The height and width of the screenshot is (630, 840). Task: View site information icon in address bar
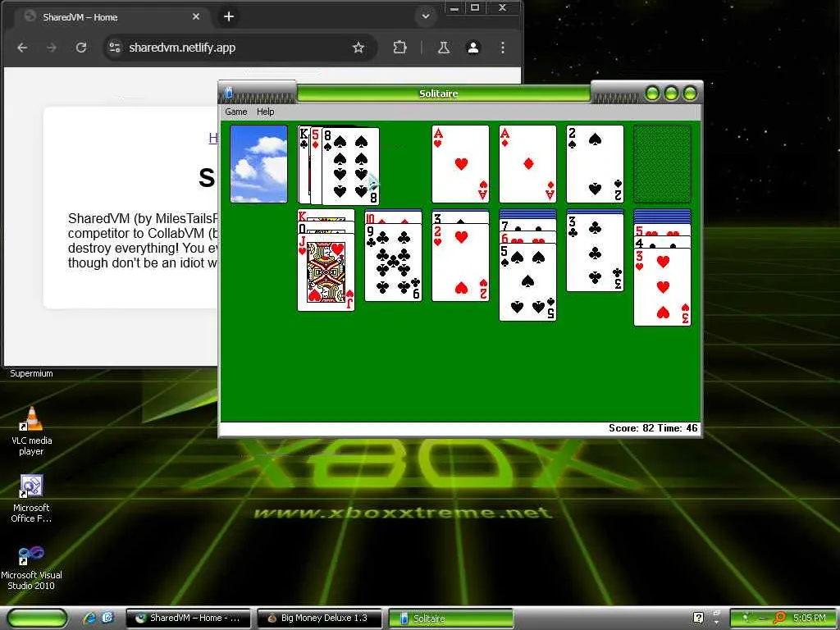pyautogui.click(x=115, y=48)
